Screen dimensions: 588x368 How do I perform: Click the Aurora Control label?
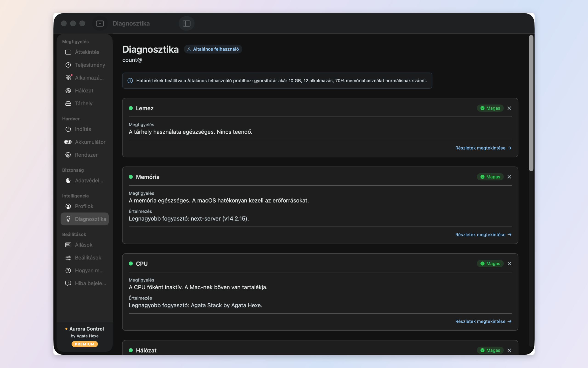[87, 329]
